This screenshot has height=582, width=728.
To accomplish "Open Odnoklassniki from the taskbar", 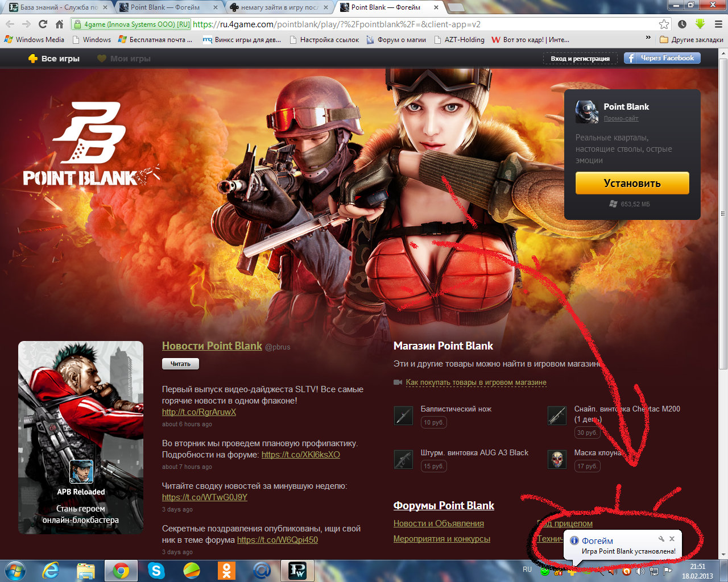I will (x=226, y=571).
